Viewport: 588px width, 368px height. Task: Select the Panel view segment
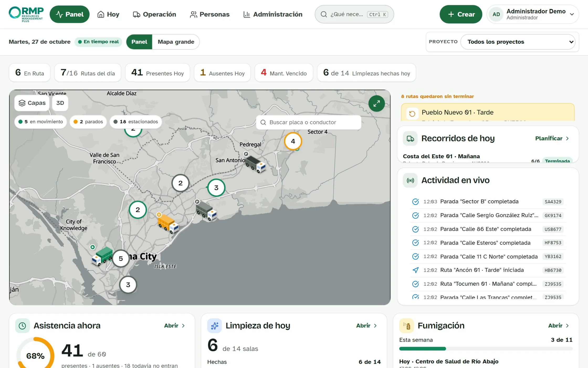coord(139,42)
